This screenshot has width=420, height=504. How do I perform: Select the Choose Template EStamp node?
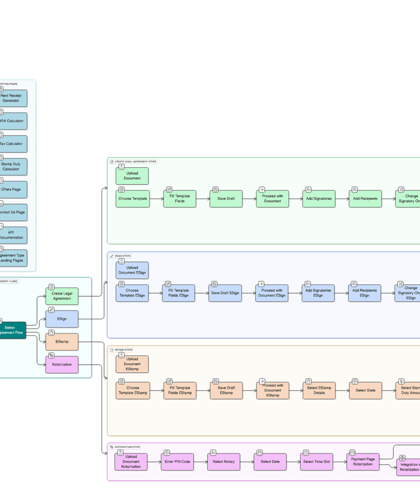[133, 390]
